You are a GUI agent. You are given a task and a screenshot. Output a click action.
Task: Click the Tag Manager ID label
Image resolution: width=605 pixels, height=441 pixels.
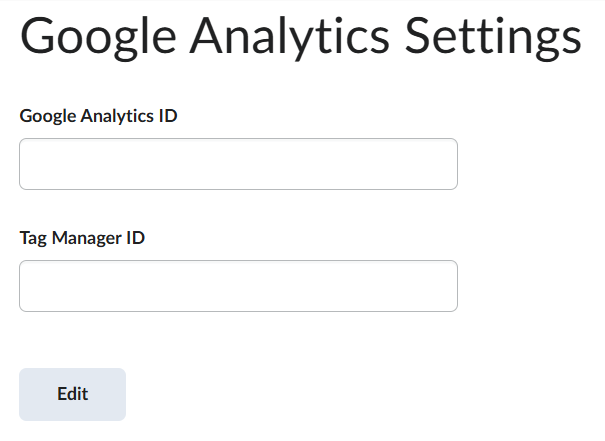[x=82, y=238]
